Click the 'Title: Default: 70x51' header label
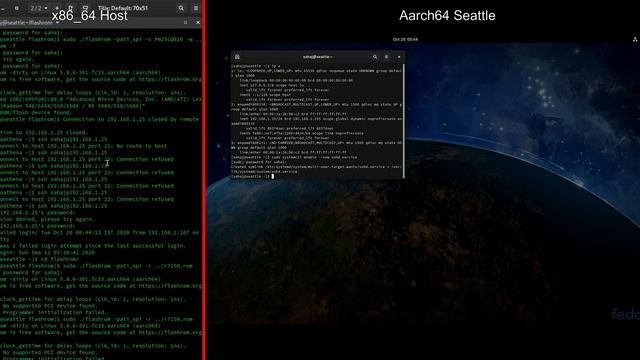640x360 pixels. 123,8
